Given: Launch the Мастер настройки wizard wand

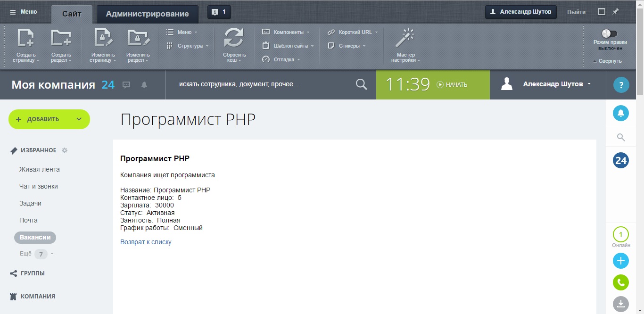Looking at the screenshot, I should coord(404,38).
